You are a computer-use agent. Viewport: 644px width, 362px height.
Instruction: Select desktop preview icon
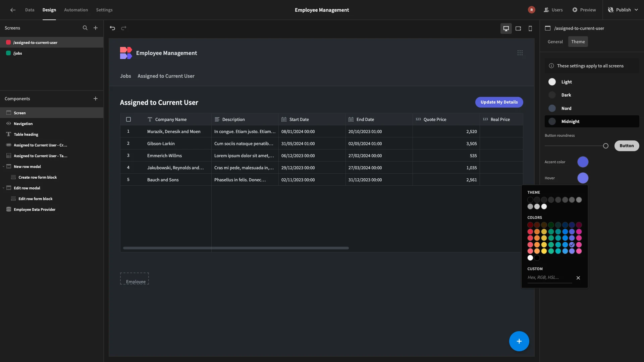tap(506, 28)
